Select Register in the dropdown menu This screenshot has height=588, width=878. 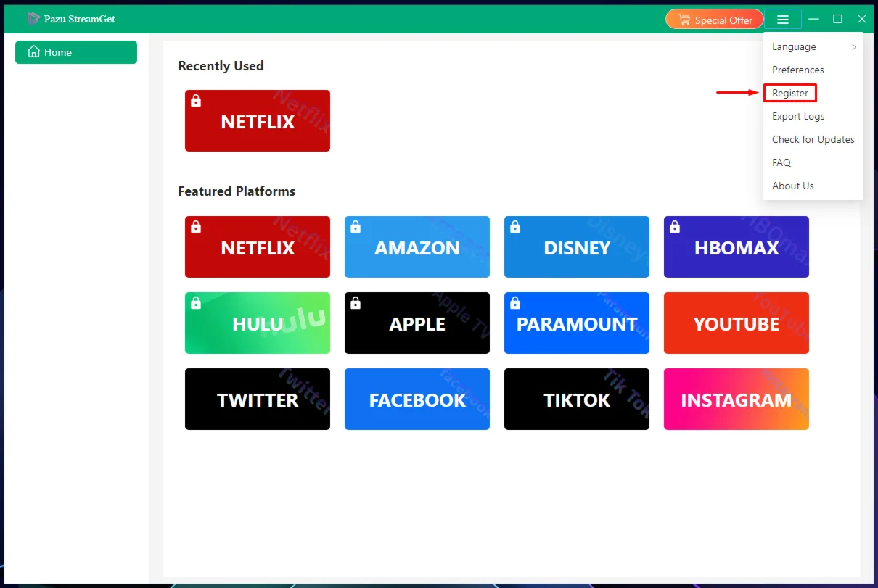[x=813, y=93]
